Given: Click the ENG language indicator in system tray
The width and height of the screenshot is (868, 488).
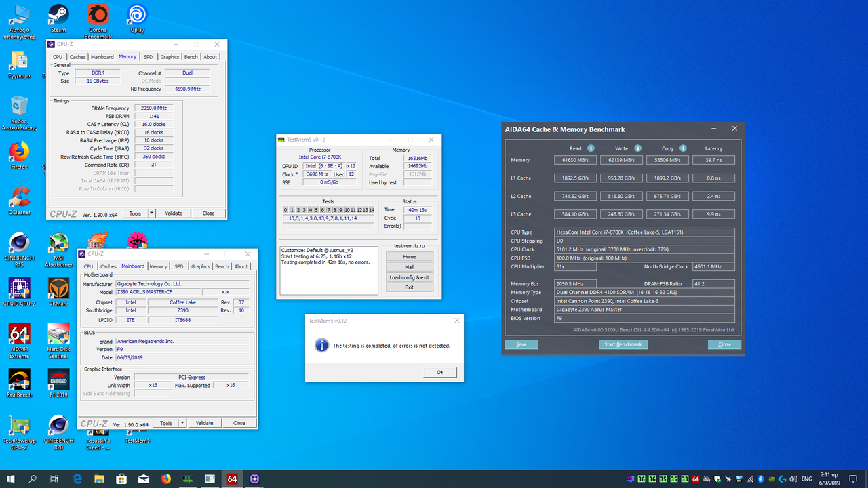Looking at the screenshot, I should click(x=806, y=479).
